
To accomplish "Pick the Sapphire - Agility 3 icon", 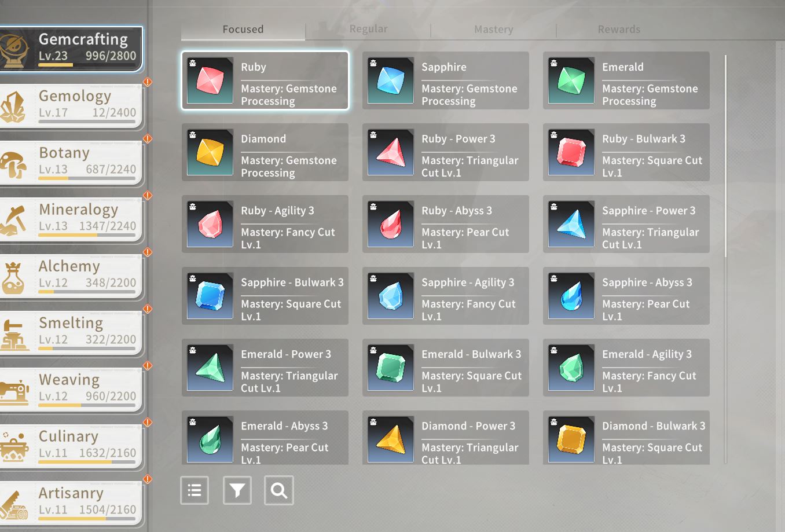I will point(391,296).
